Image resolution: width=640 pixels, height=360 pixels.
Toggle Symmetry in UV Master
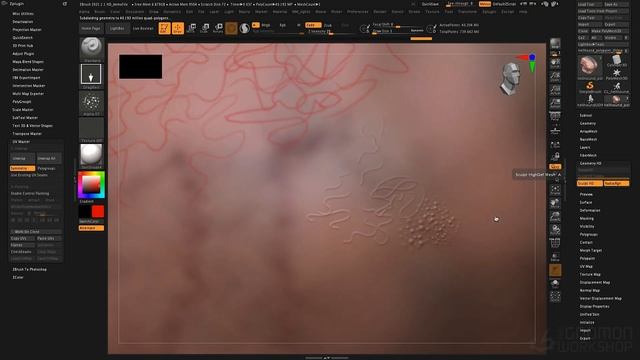(22, 168)
